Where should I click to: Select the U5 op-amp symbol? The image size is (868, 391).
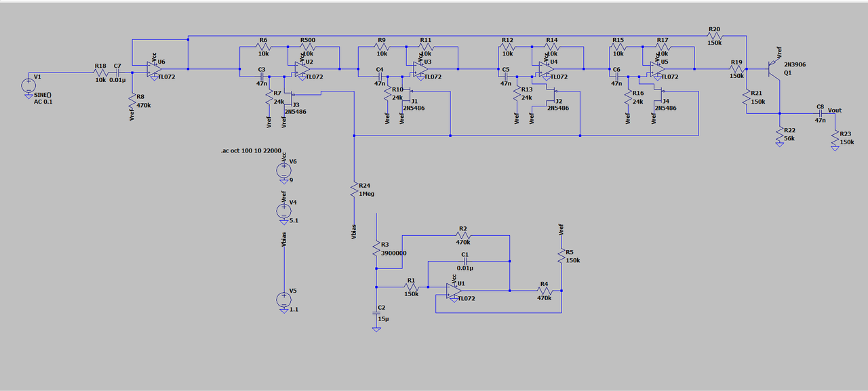(657, 68)
